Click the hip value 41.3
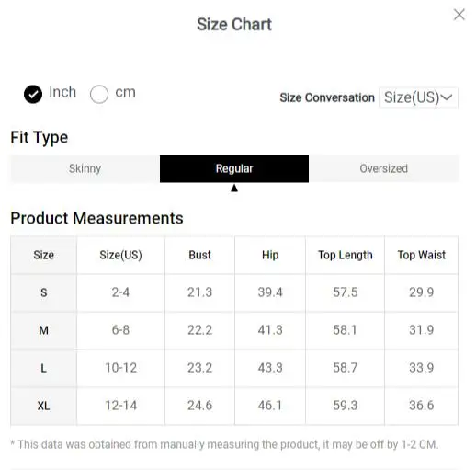The image size is (476, 470). 270,330
